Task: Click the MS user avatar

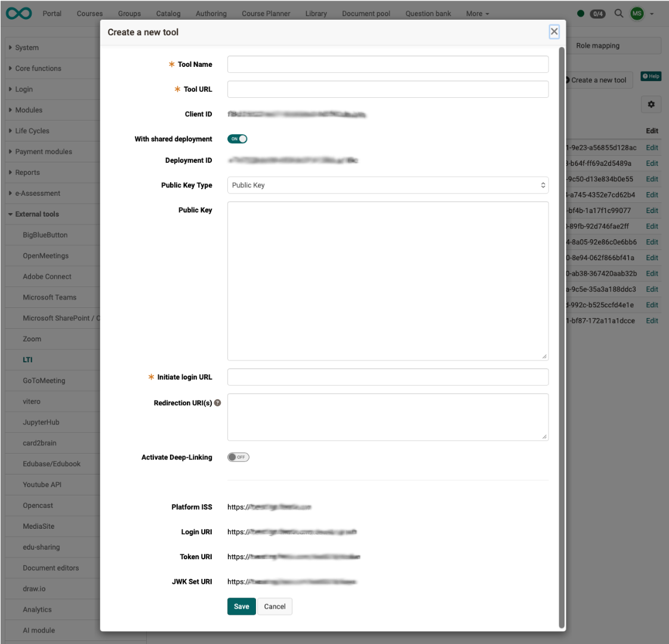Action: click(637, 13)
